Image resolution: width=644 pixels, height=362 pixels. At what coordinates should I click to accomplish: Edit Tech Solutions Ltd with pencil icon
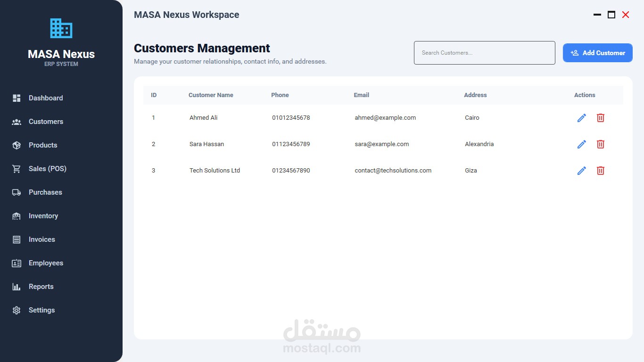click(x=582, y=171)
